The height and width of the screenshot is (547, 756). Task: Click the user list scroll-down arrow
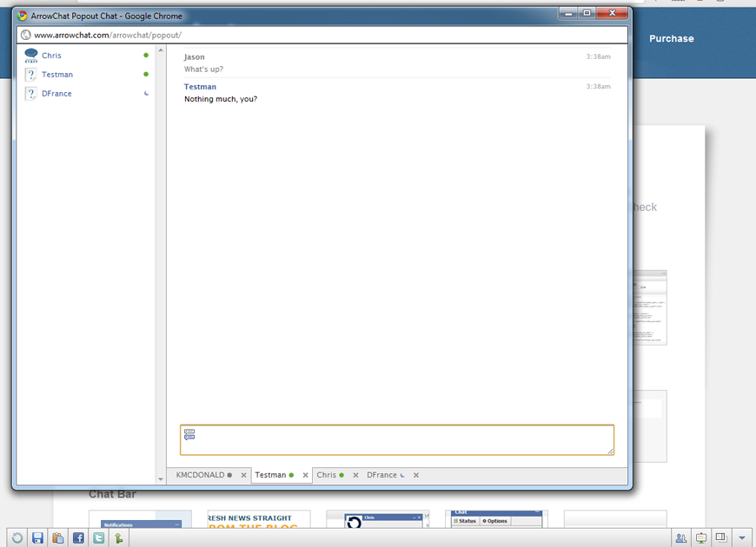(160, 478)
